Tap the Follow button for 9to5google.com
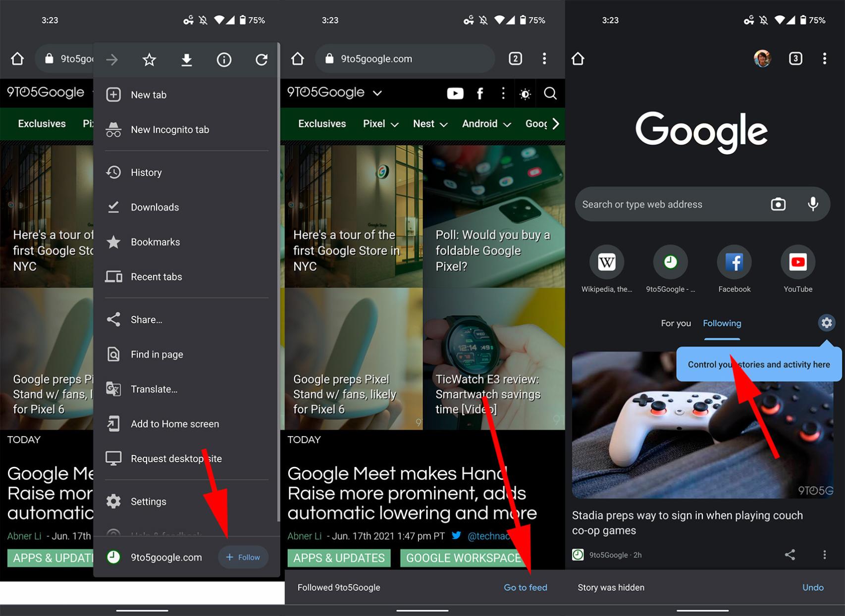Image resolution: width=845 pixels, height=616 pixels. (243, 557)
